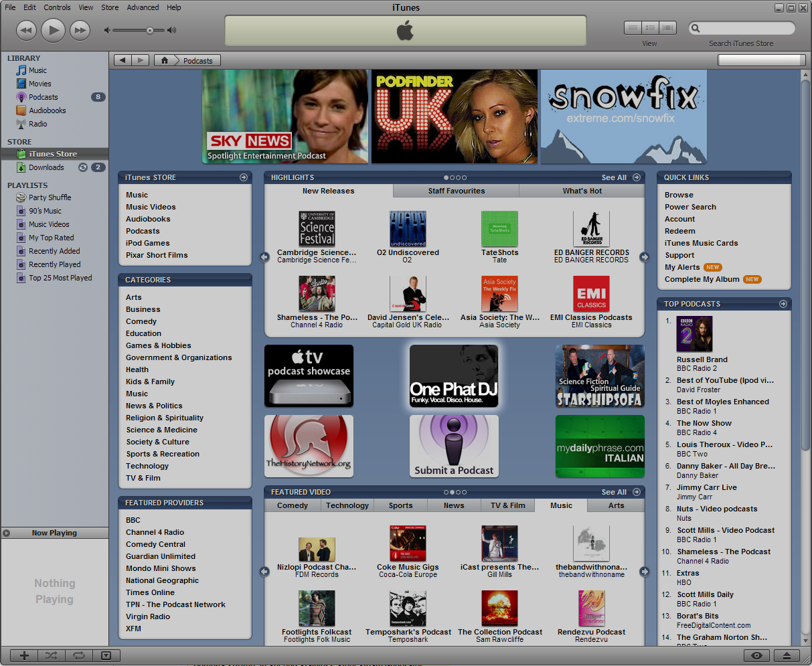Expand the Now Playing pane
Viewport: 812px width, 666px height.
[6, 533]
